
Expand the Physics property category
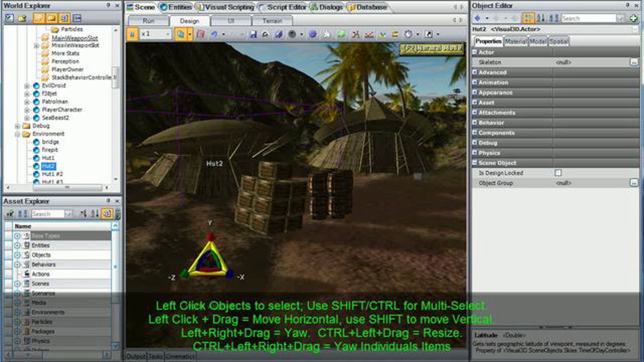(x=475, y=153)
